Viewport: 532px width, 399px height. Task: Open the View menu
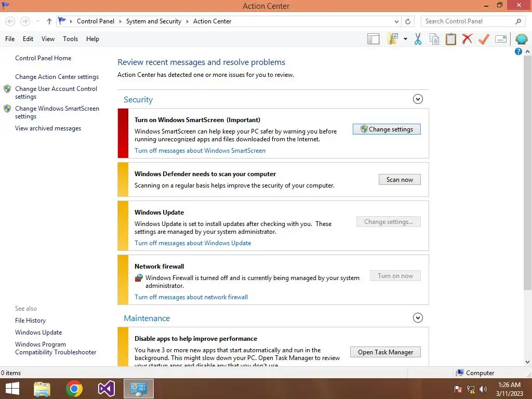tap(48, 39)
